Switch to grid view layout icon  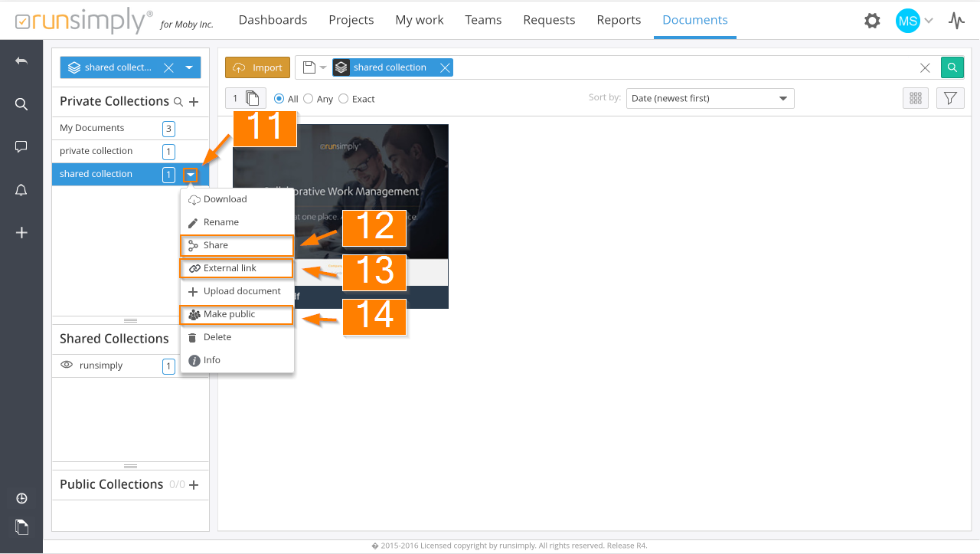pos(915,98)
